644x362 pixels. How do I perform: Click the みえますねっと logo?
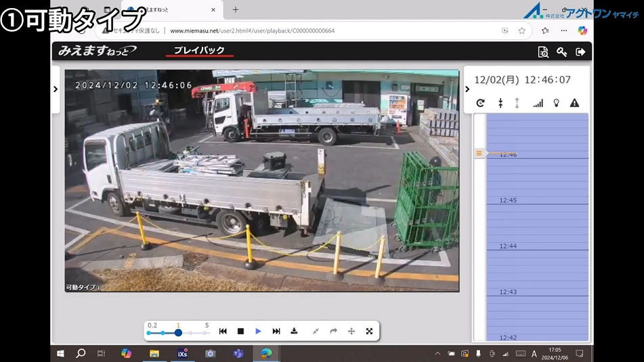coord(97,51)
